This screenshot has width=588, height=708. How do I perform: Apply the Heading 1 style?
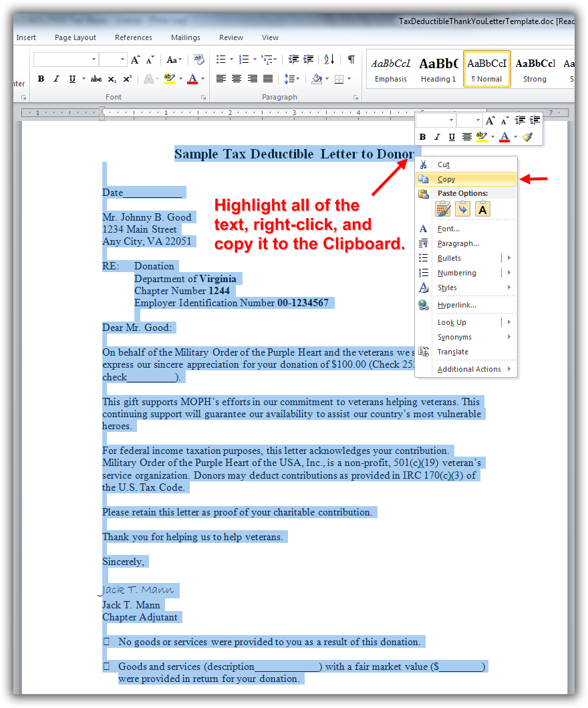tap(438, 69)
